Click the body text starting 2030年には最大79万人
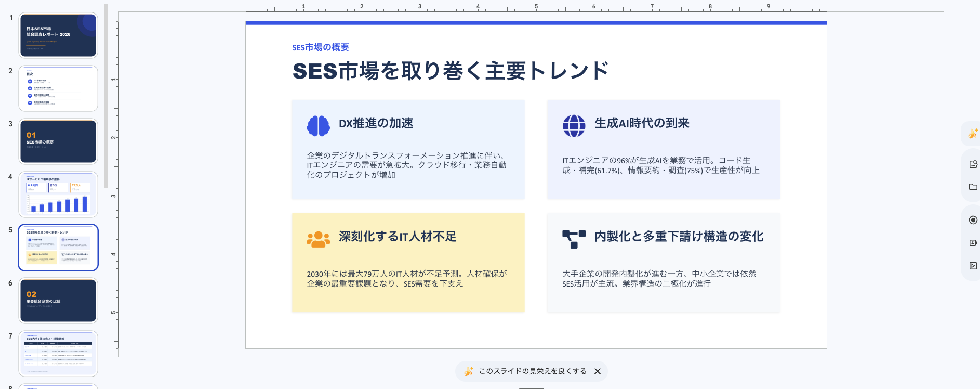The height and width of the screenshot is (389, 980). coord(406,279)
